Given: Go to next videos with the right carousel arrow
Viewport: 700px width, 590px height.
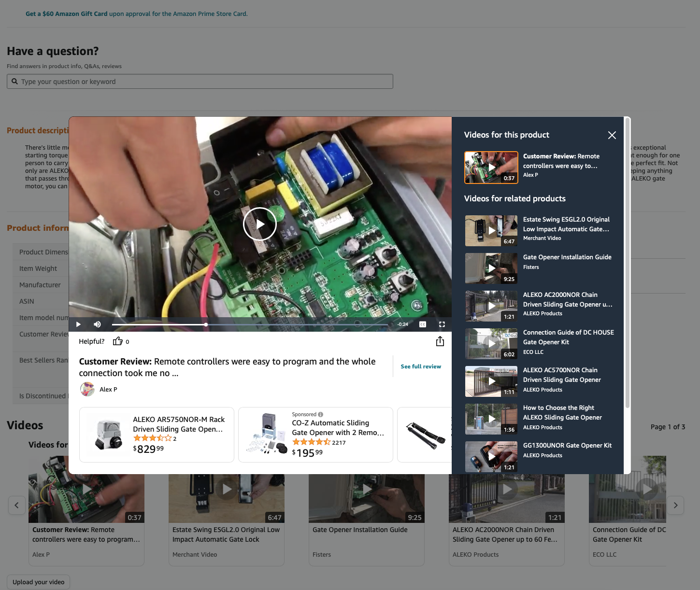Looking at the screenshot, I should [x=675, y=506].
